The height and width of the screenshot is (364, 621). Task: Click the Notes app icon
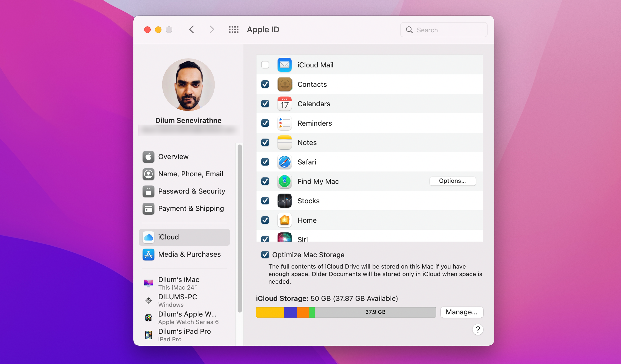284,143
